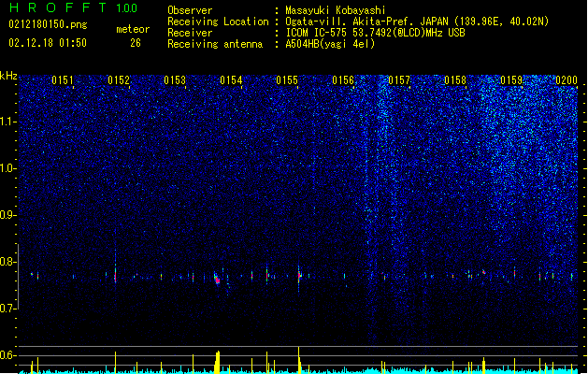The width and height of the screenshot is (588, 374).
Task: Click the 0159 time marker
Action: (511, 80)
